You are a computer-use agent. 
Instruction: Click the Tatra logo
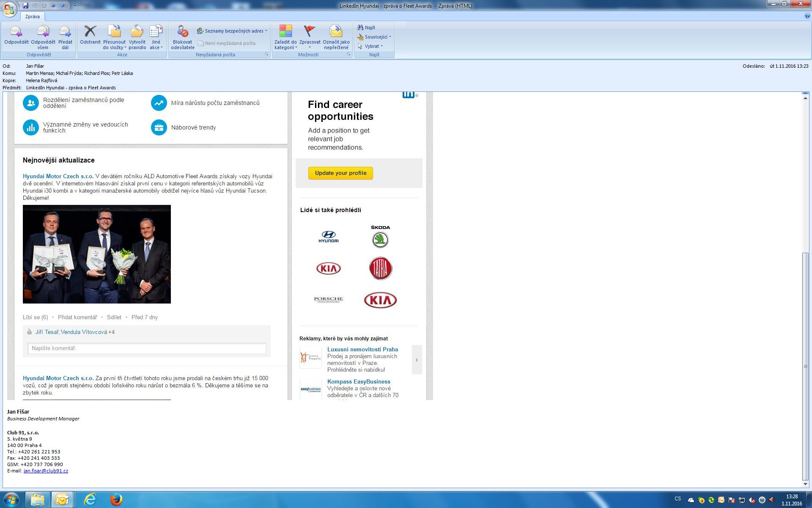(x=381, y=268)
